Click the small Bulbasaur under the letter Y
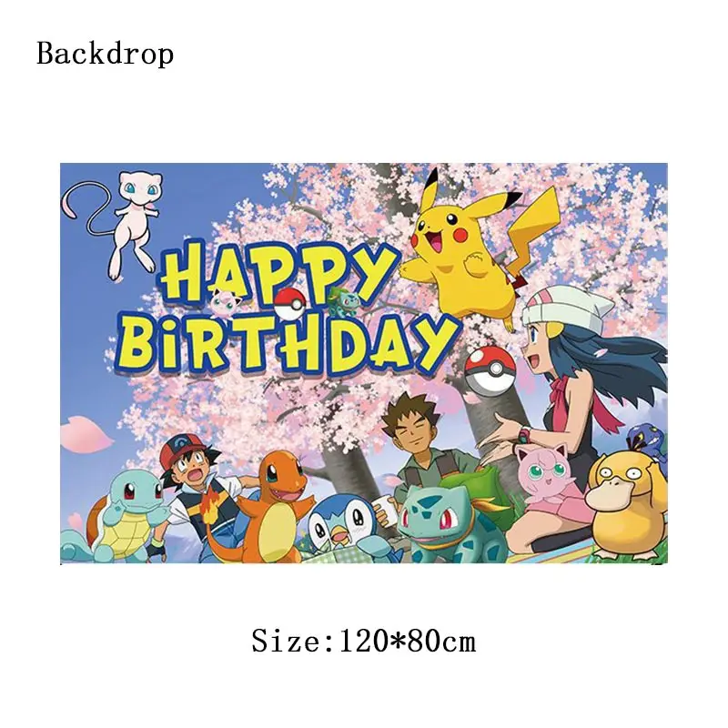 point(344,300)
